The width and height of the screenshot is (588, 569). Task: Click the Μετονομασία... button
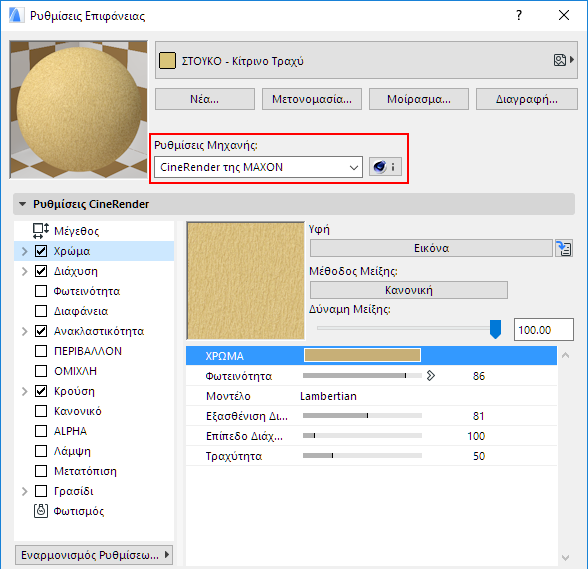click(x=312, y=99)
